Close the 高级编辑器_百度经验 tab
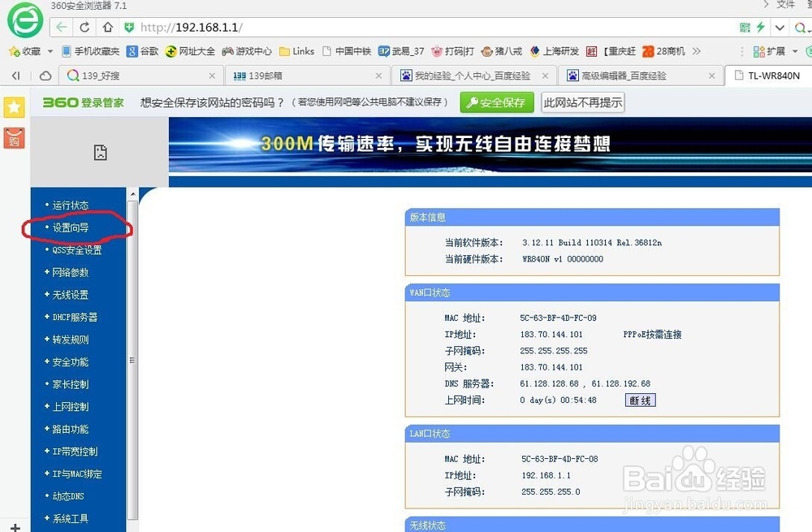Image resolution: width=812 pixels, height=532 pixels. 712,76
